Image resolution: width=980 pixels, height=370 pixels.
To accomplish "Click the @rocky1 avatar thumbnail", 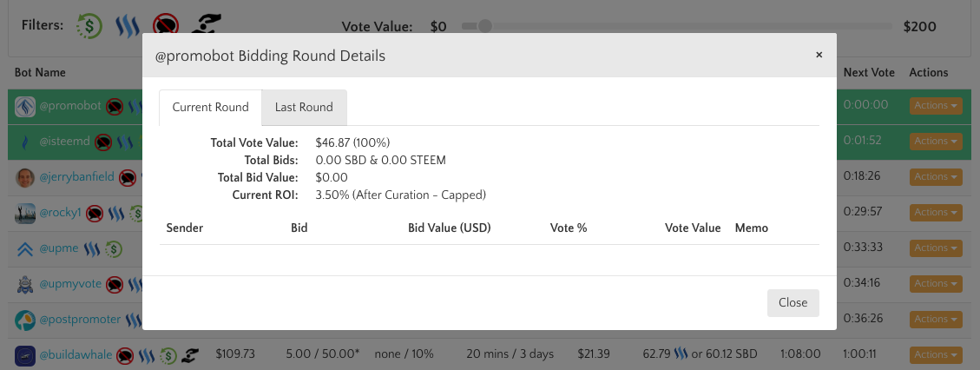I will coord(25,213).
